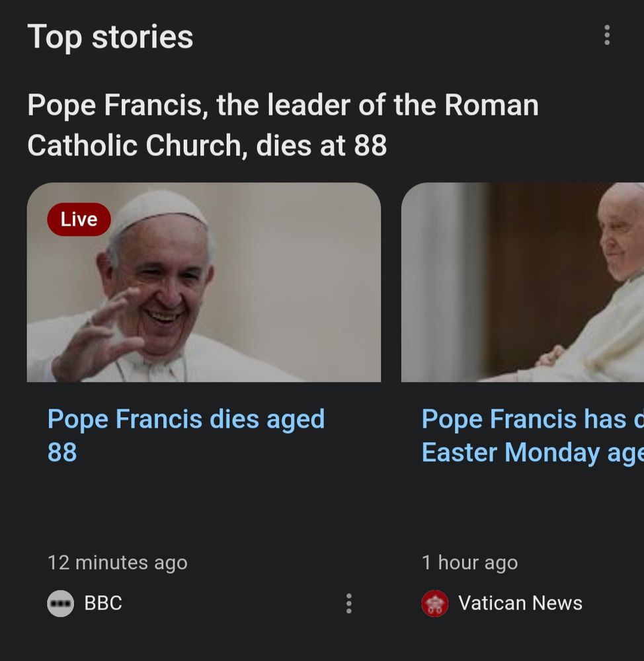Viewport: 644px width, 661px height.
Task: Tap the "12 minutes ago" timestamp
Action: pyautogui.click(x=117, y=563)
